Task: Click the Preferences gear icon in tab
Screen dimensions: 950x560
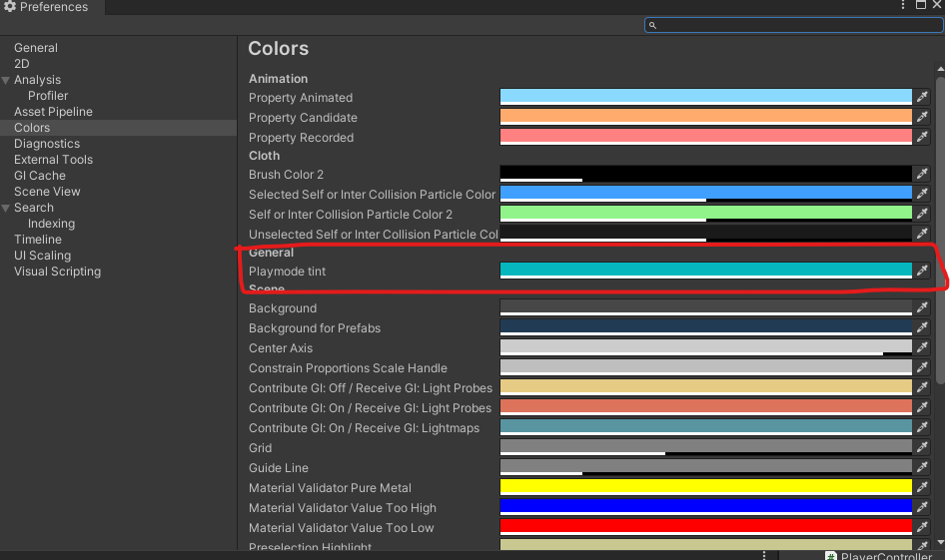Action: pos(9,7)
